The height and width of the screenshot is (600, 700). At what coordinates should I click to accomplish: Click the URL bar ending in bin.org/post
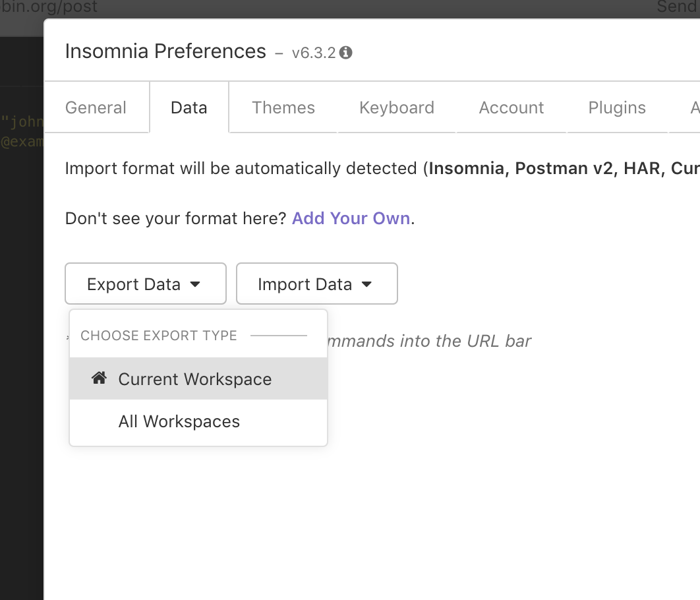[49, 7]
